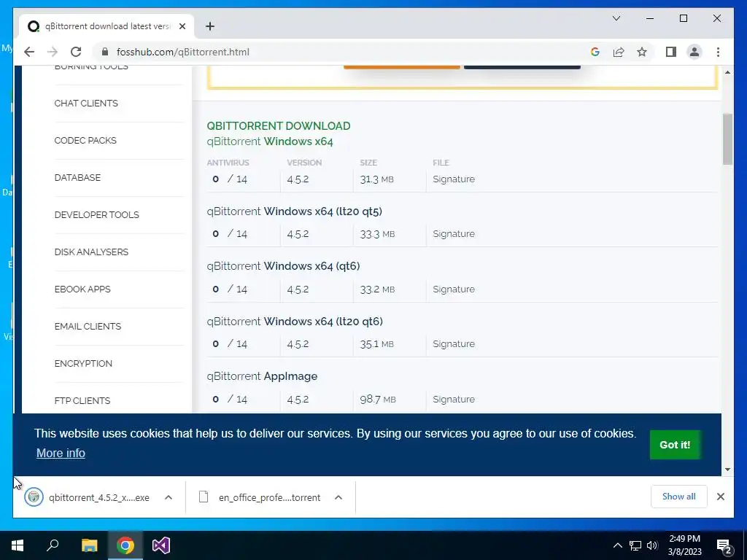
Task: Open the Chat Clients category
Action: coord(86,104)
